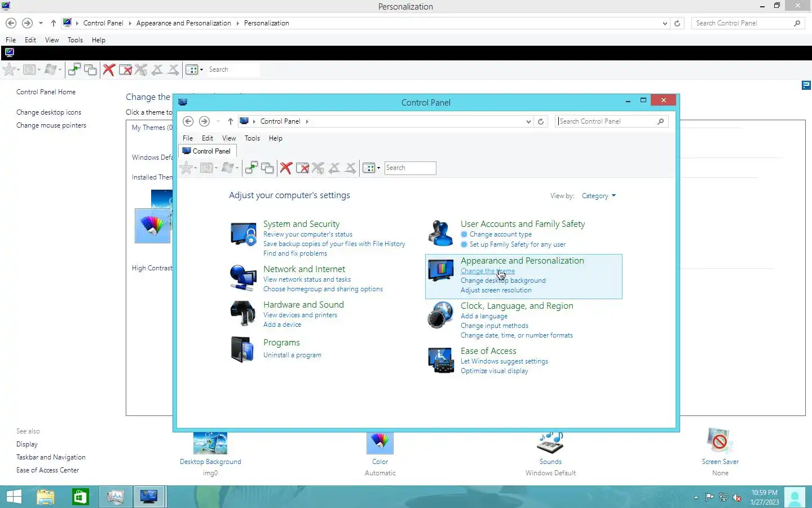Open the Store app from the taskbar
This screenshot has height=508, width=812.
tap(80, 497)
